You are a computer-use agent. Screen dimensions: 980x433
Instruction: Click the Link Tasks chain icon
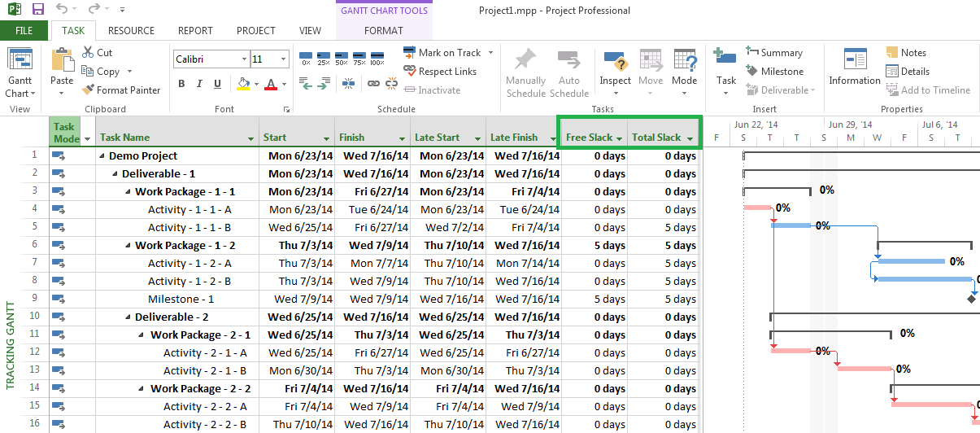(373, 83)
